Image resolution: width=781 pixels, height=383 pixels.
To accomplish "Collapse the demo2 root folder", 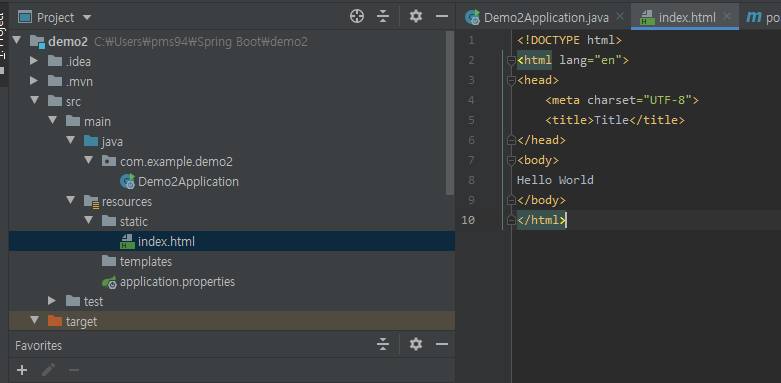I will pos(17,40).
